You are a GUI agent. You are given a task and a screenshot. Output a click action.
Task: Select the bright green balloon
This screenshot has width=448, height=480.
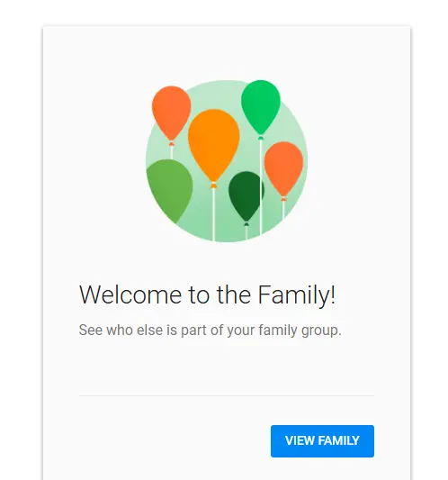click(261, 107)
